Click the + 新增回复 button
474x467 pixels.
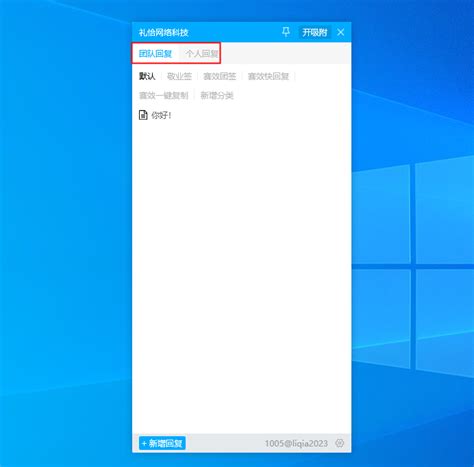[162, 443]
